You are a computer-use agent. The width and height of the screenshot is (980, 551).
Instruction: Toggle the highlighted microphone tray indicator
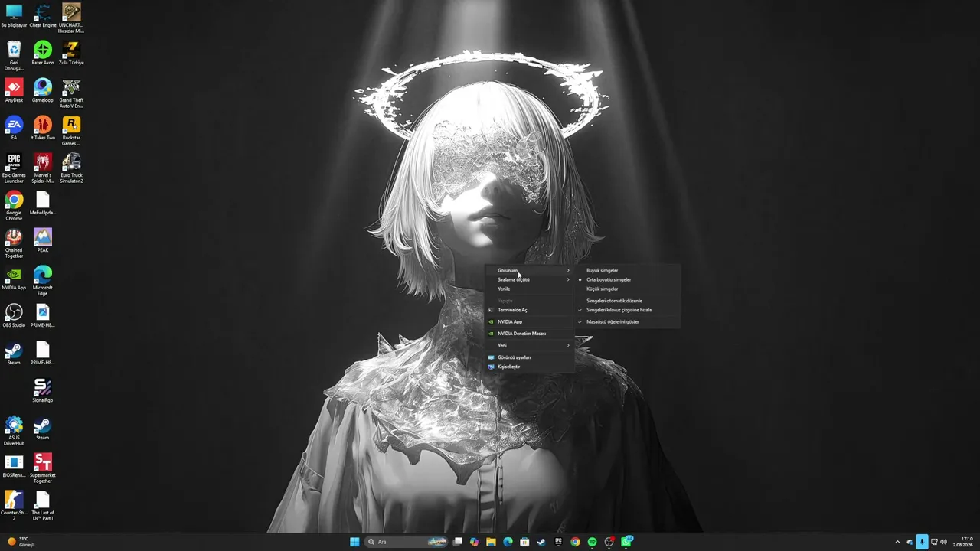922,542
